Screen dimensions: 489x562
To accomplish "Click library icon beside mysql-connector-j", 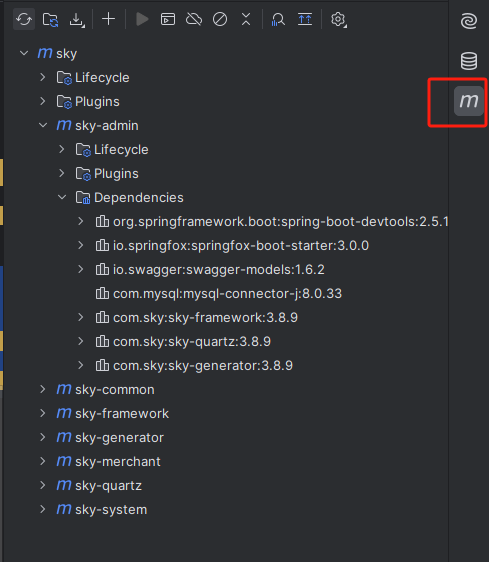I will tap(102, 294).
